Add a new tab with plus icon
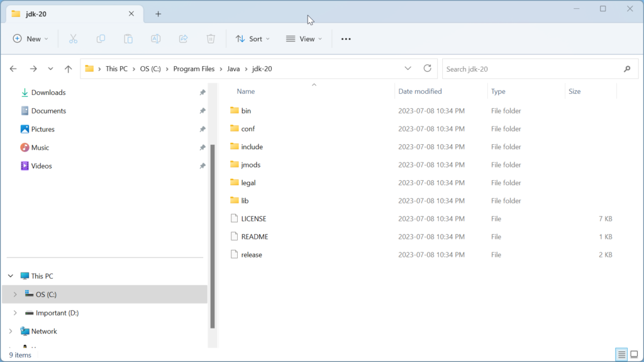This screenshot has height=362, width=644. click(158, 14)
